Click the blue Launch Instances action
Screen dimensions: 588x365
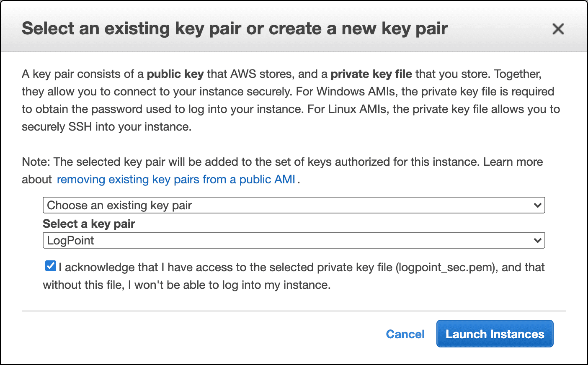click(x=495, y=334)
